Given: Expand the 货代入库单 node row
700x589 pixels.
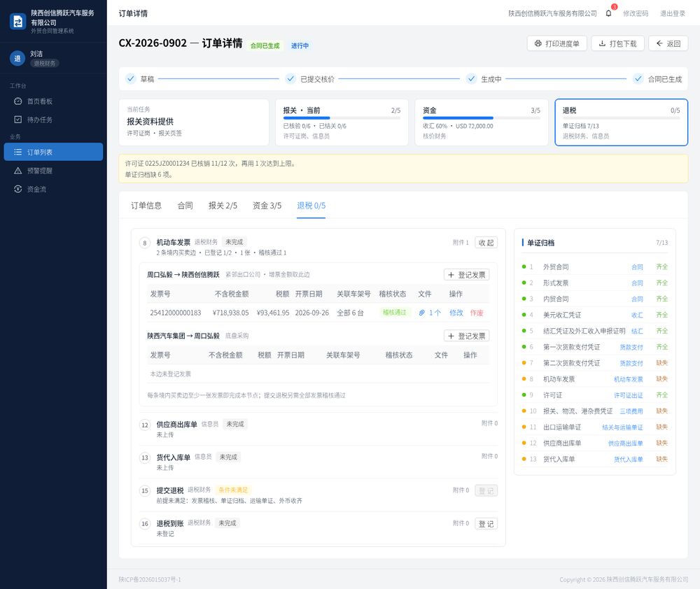Looking at the screenshot, I should [318, 462].
